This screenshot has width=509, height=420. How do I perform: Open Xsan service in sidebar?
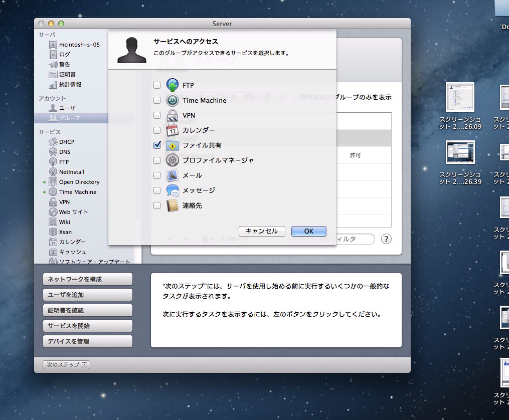coord(60,232)
